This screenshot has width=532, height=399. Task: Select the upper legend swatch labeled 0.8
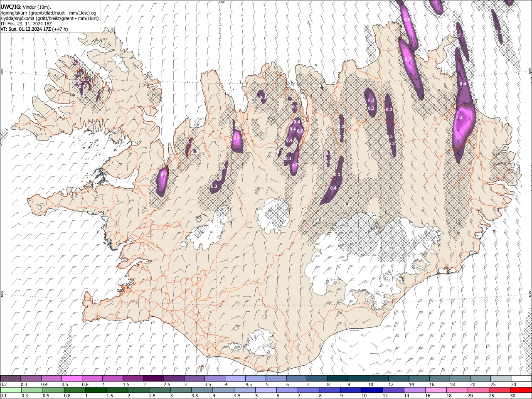(92, 378)
